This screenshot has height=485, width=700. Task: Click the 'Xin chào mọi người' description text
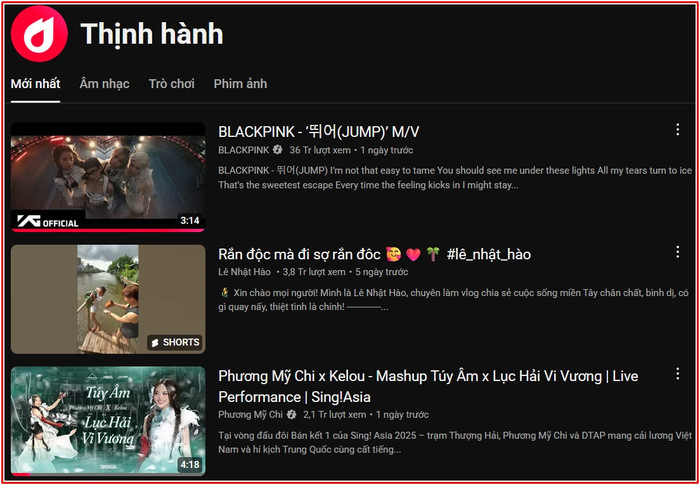(x=454, y=300)
